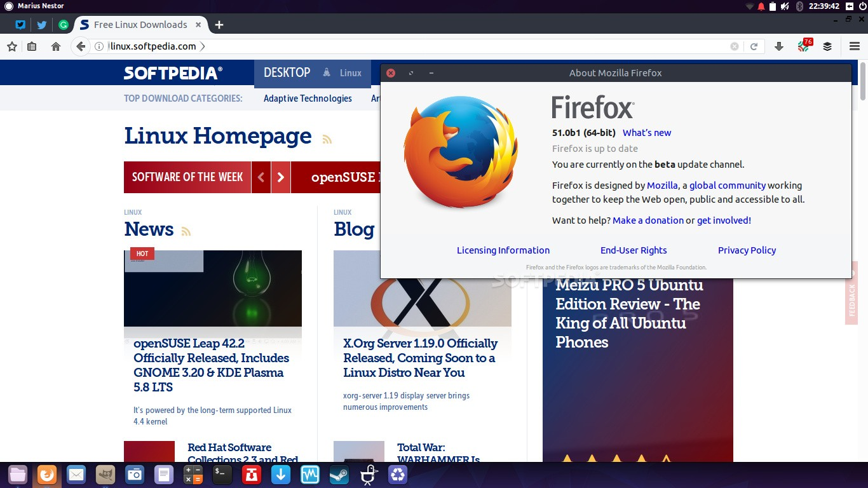Read X.Org Server 1.19.0 Officially Released article
This screenshot has width=868, height=488.
click(x=421, y=358)
